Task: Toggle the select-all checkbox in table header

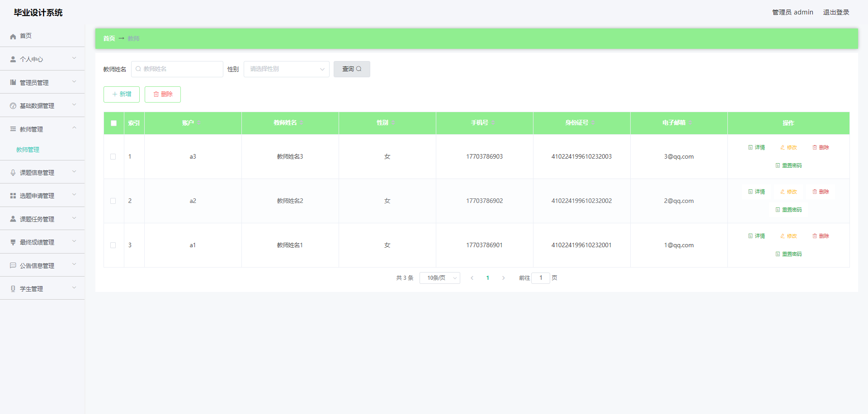Action: (x=113, y=123)
